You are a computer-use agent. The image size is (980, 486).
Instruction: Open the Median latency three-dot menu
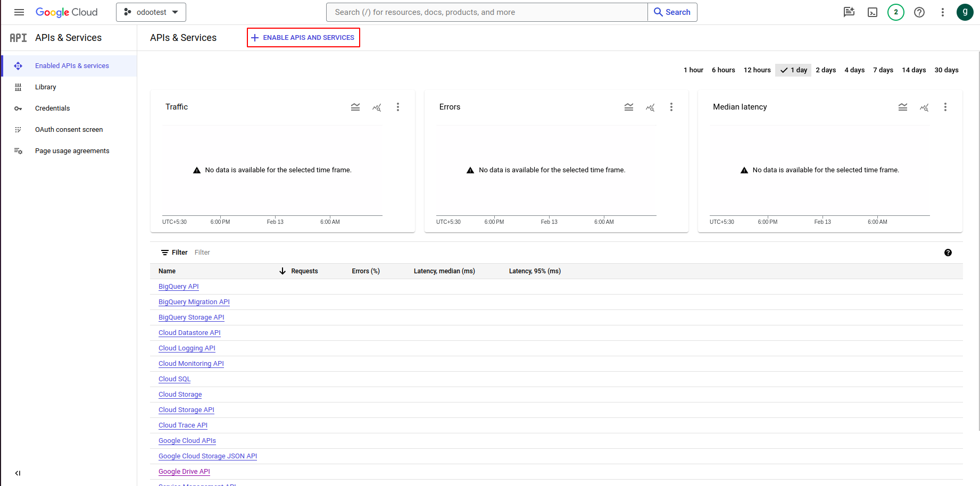[945, 107]
